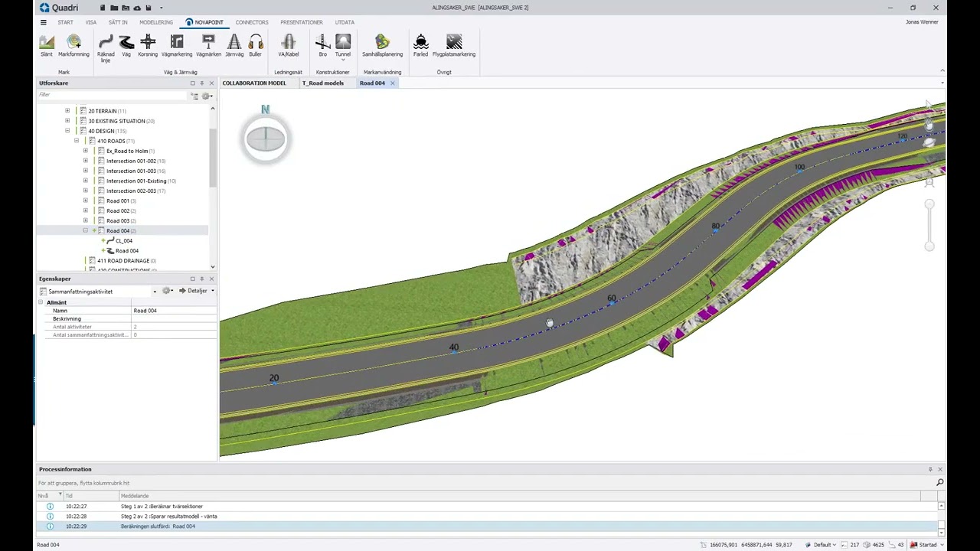This screenshot has width=980, height=551.
Task: Open the Farled fairway tool
Action: pos(420,46)
